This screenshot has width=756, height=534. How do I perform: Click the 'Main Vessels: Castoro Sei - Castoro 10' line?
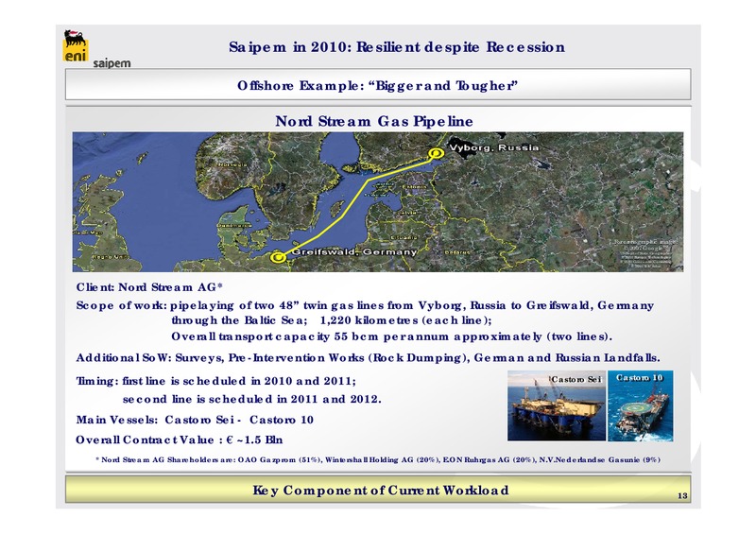click(x=195, y=420)
